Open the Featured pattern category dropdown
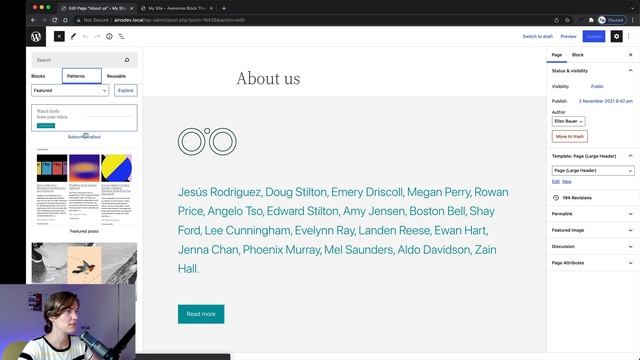 click(x=70, y=91)
